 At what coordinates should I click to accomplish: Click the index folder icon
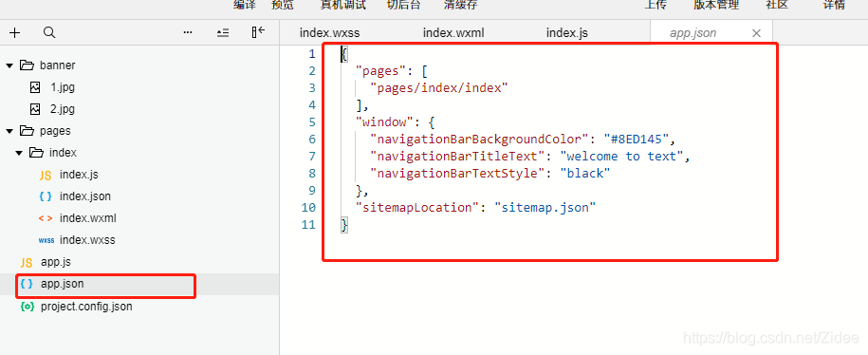click(36, 152)
